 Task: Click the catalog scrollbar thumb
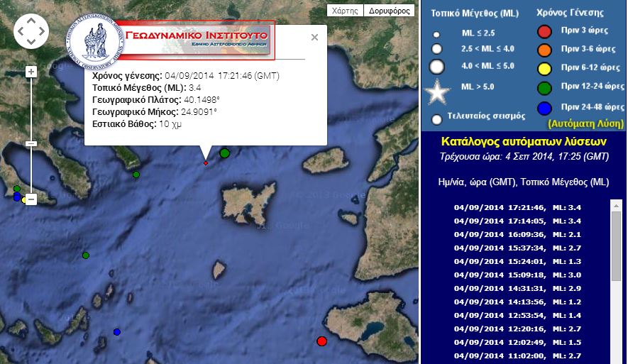click(x=616, y=246)
